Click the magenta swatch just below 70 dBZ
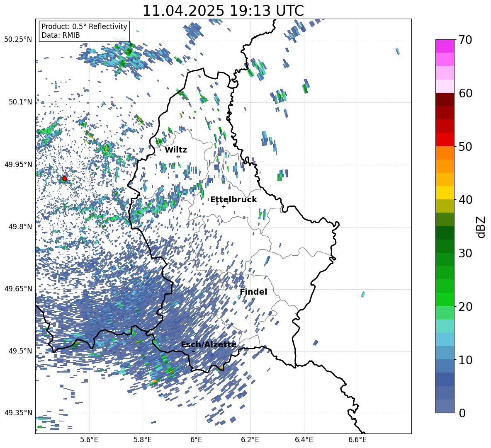491x448 pixels. tap(445, 46)
